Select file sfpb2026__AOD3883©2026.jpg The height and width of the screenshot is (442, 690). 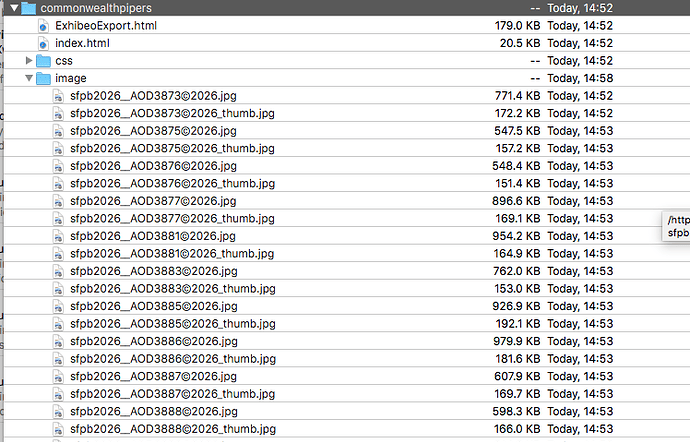tap(154, 271)
